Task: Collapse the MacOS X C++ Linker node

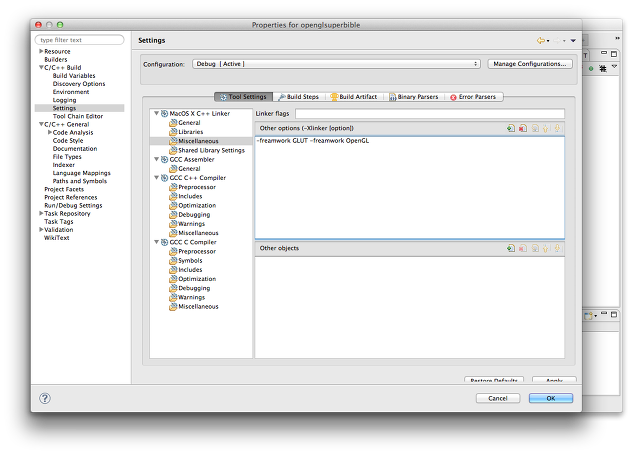Action: 156,114
